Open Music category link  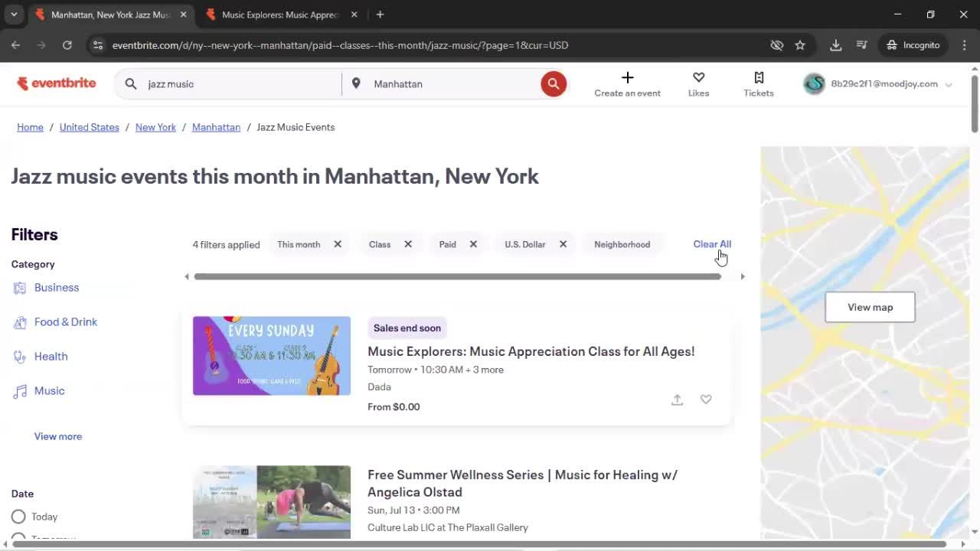(x=50, y=391)
